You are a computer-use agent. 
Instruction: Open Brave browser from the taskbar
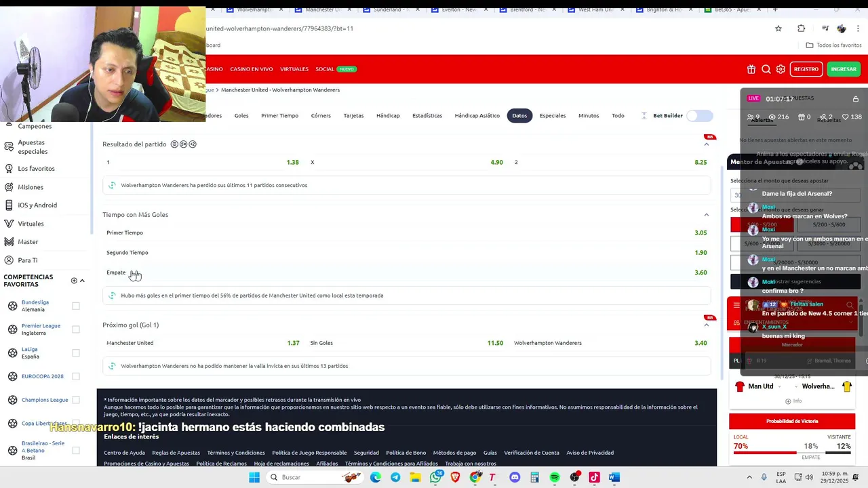[x=455, y=477]
